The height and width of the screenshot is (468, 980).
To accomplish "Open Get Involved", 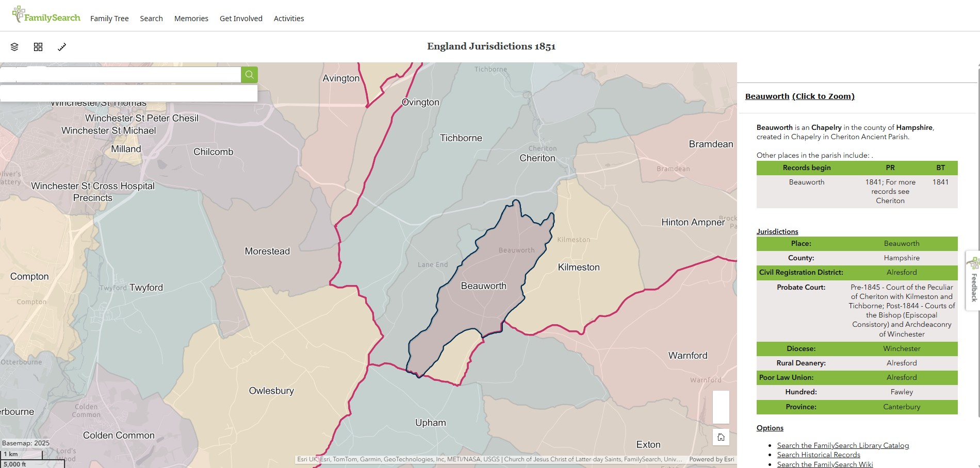I will (x=241, y=19).
